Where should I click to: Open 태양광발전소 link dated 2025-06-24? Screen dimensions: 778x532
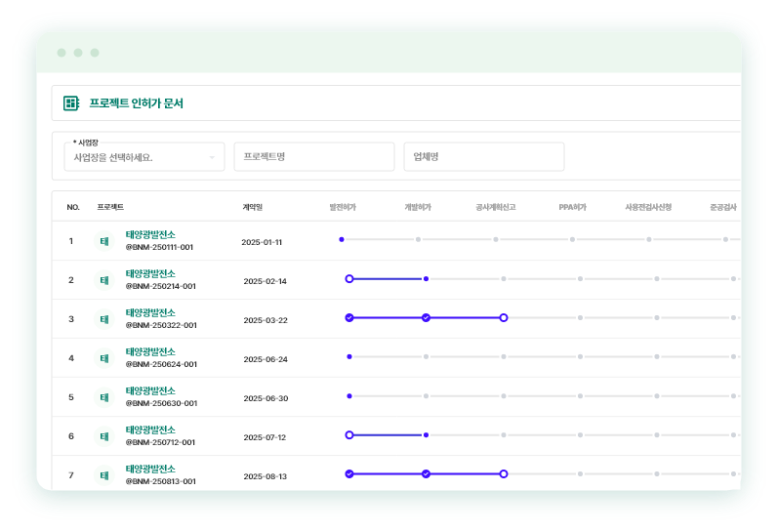tap(150, 352)
